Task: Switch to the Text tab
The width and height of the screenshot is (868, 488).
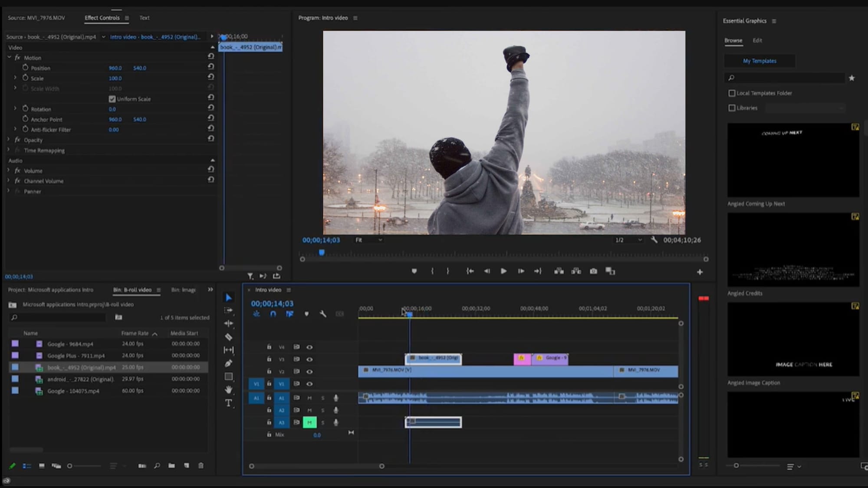Action: click(144, 18)
